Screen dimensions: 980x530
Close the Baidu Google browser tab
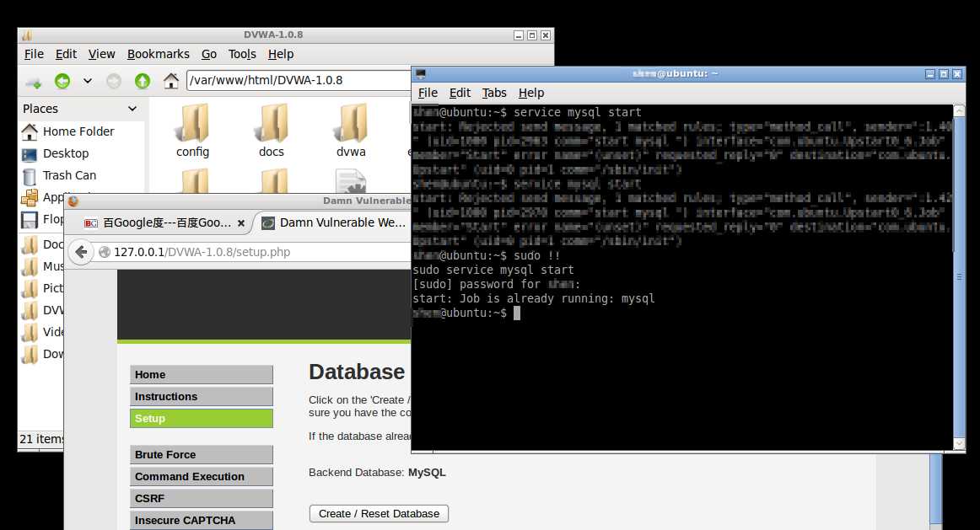(x=241, y=222)
